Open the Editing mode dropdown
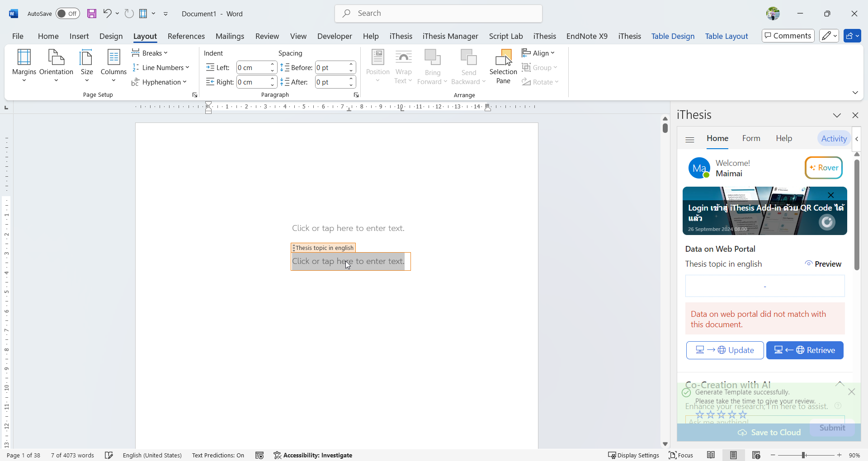The width and height of the screenshot is (868, 461). [x=829, y=36]
